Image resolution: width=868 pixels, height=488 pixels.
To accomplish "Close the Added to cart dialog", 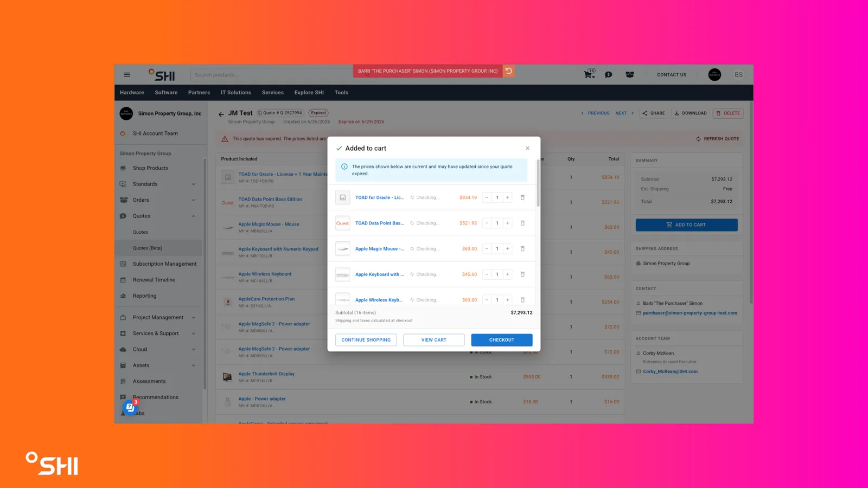I will click(527, 148).
